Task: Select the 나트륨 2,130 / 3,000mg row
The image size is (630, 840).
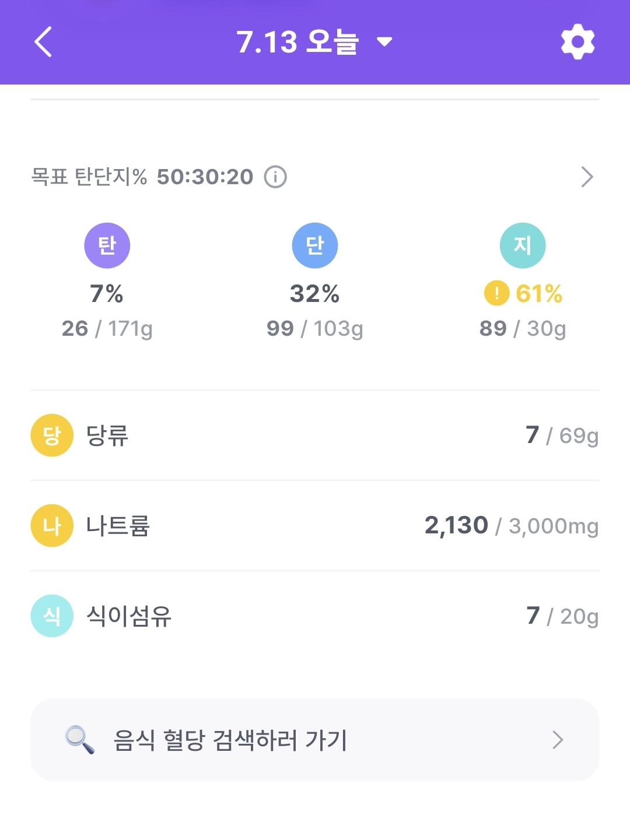Action: pos(315,526)
